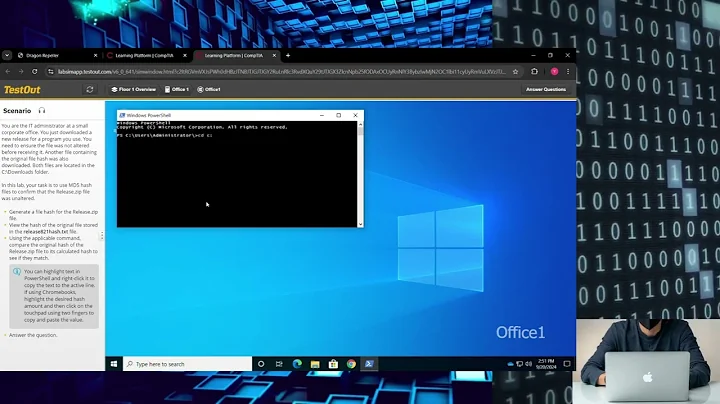Screen dimensions: 720x404
Task: Open Floor 1 Overview navigation
Action: [133, 90]
